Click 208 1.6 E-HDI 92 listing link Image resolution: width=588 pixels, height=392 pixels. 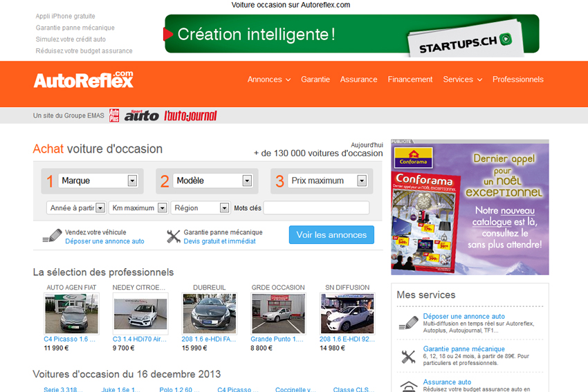pos(347,339)
